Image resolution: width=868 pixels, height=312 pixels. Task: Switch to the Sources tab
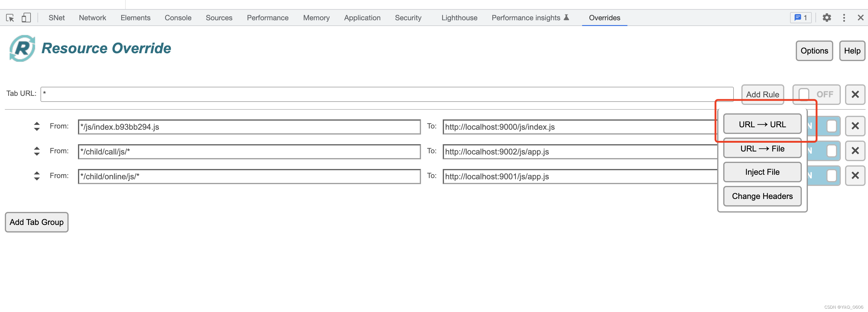pos(219,18)
